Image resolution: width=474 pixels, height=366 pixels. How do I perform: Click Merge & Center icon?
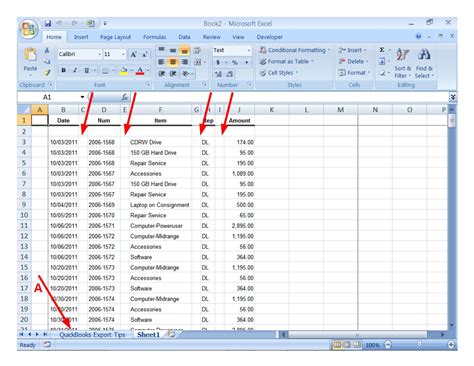[197, 62]
